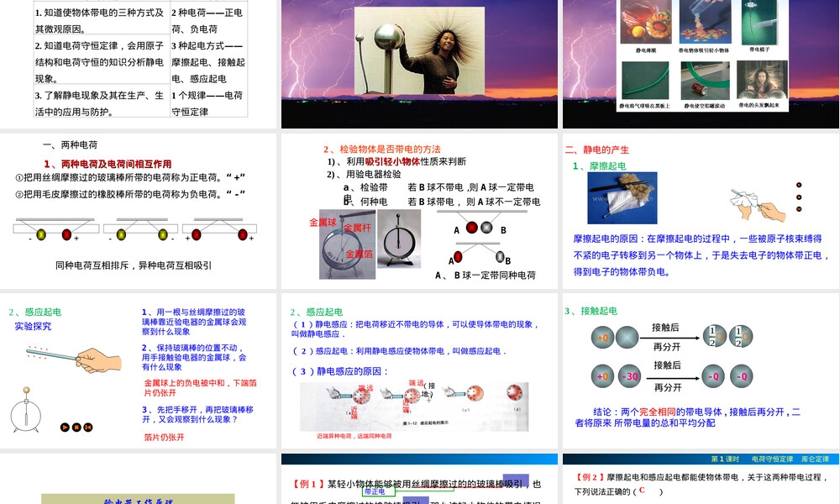Screen dimensions: 840x504
Task: Open the Van de Graaff generator photo slide
Action: [x=419, y=64]
